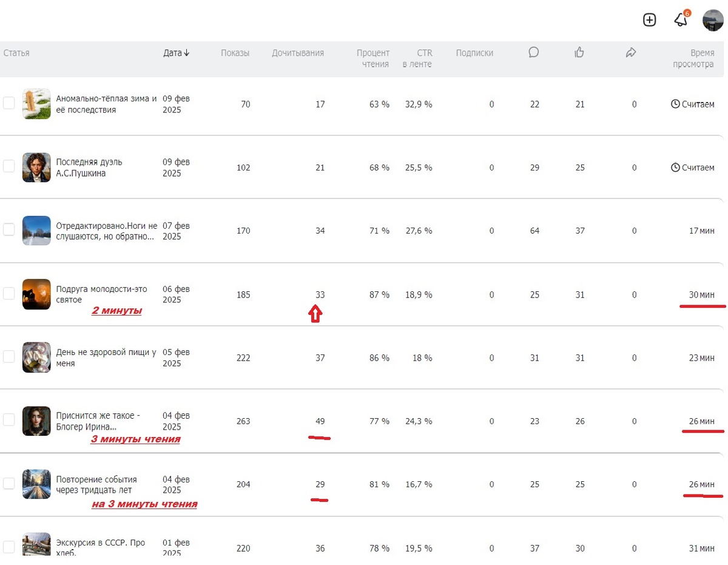Sort table by Показы column
This screenshot has height=565, width=728.
point(235,53)
